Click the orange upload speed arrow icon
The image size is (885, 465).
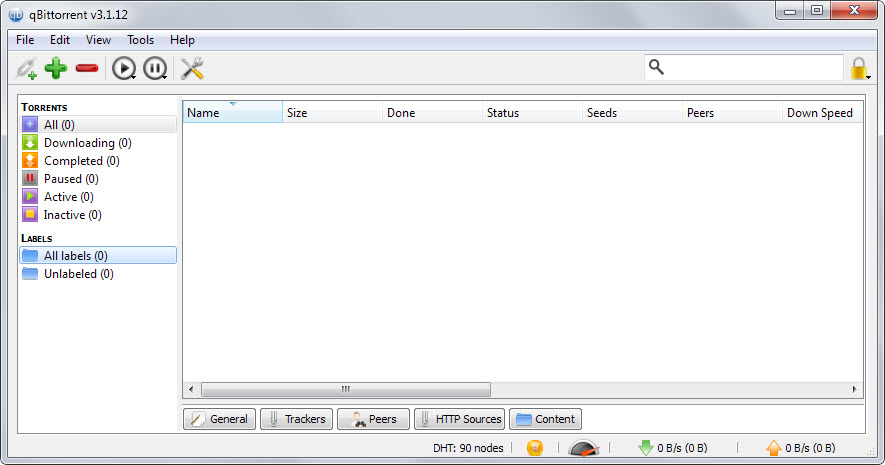coord(774,448)
